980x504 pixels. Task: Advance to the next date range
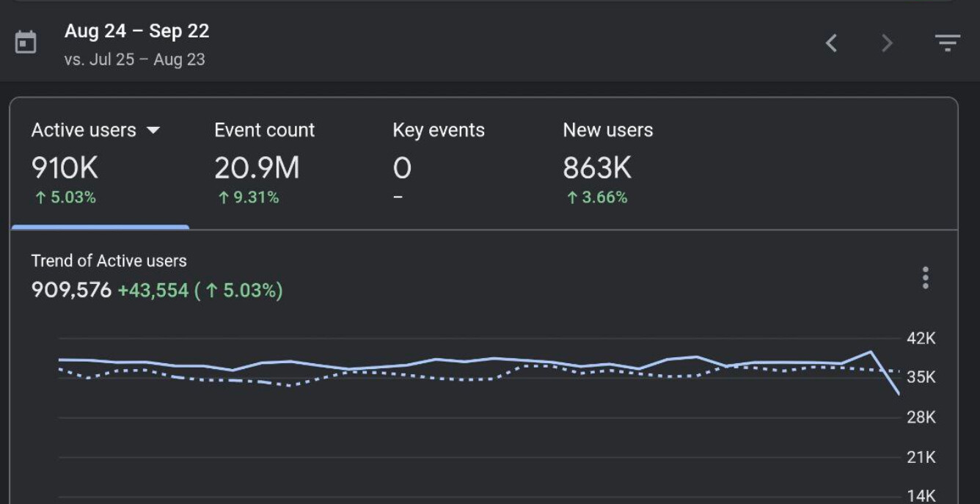tap(887, 43)
